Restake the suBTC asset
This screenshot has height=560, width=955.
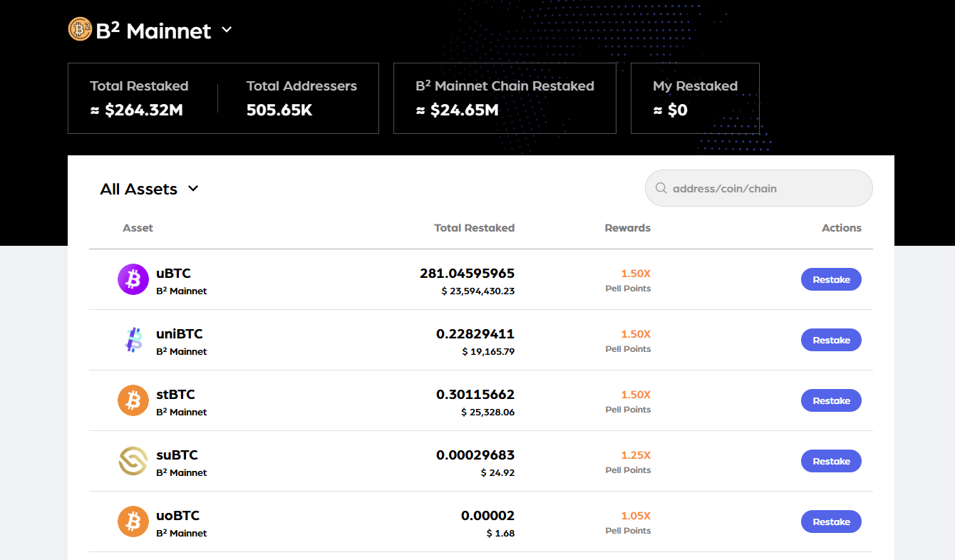click(831, 461)
